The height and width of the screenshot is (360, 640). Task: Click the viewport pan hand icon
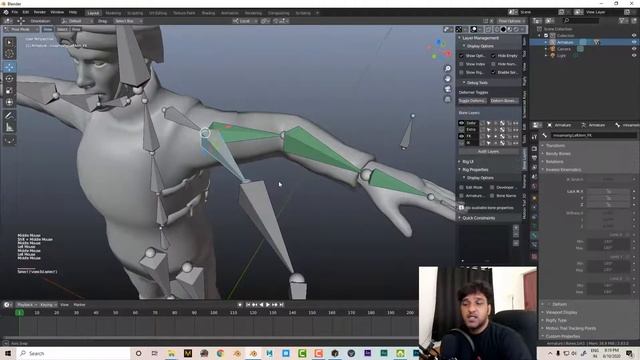448,79
